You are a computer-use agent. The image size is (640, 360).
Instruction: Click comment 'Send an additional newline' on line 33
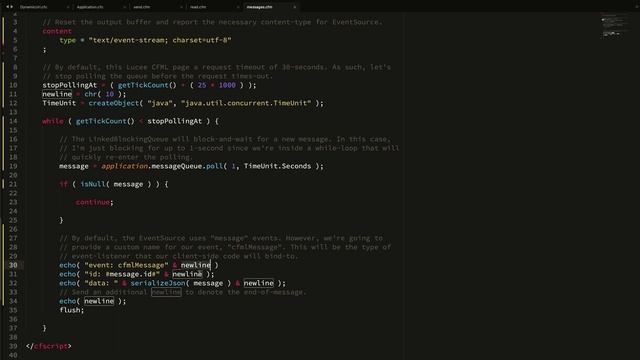(x=182, y=292)
